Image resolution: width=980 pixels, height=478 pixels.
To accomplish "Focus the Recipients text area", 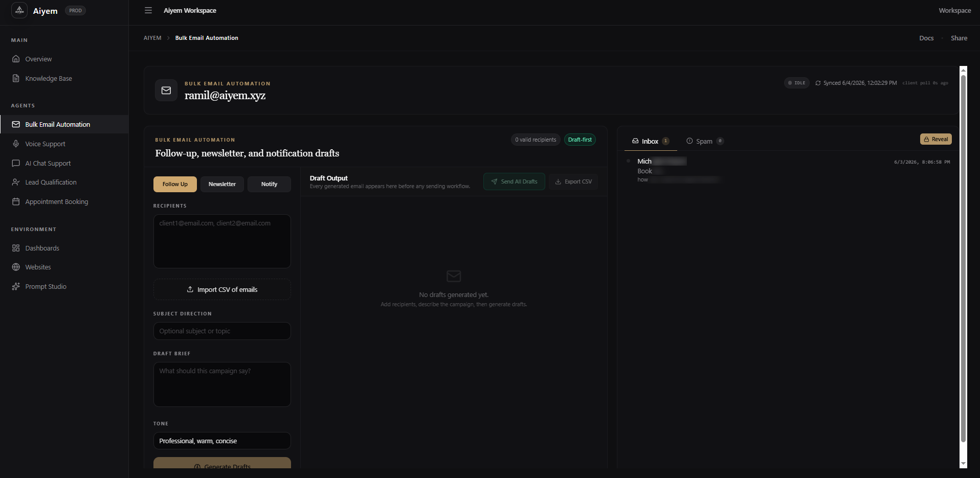I will (222, 241).
